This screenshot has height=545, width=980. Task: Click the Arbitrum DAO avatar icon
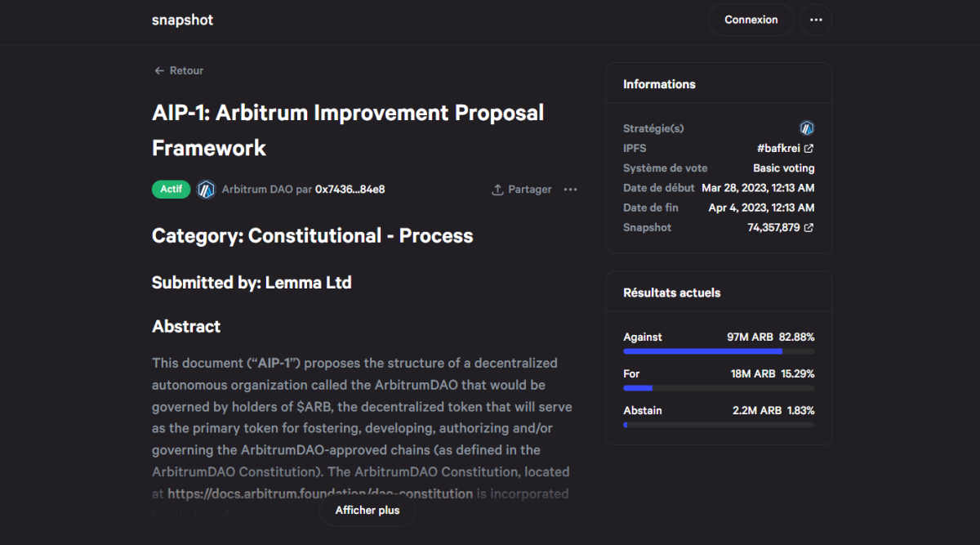[206, 189]
